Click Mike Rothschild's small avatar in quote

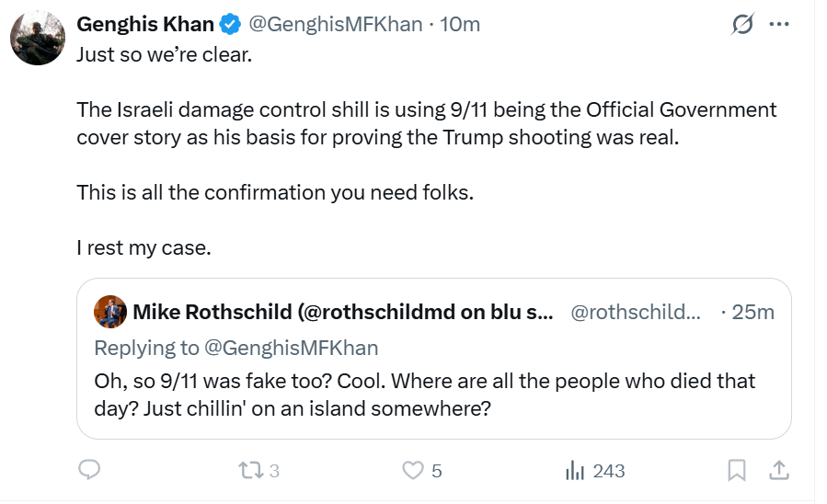(x=110, y=312)
